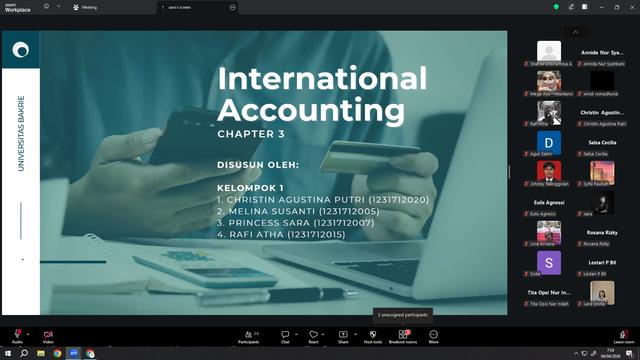This screenshot has height=360, width=640.
Task: Click the Zoom taskbar icon
Action: pyautogui.click(x=73, y=353)
